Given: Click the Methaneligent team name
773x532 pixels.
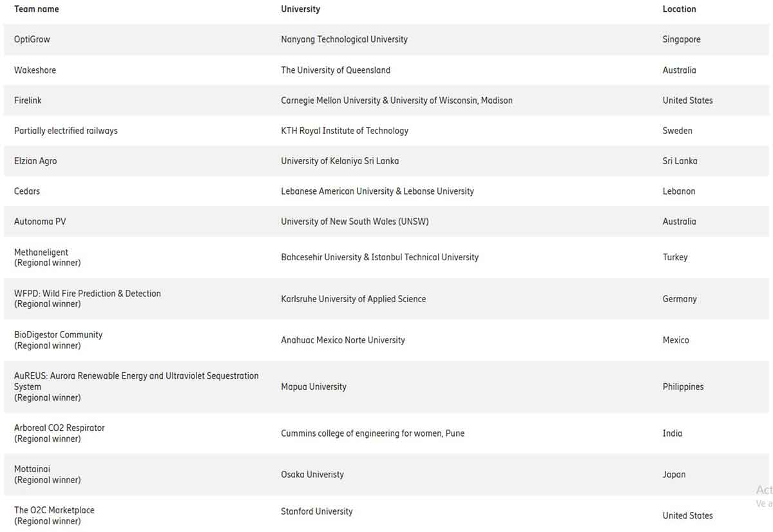Looking at the screenshot, I should (41, 252).
